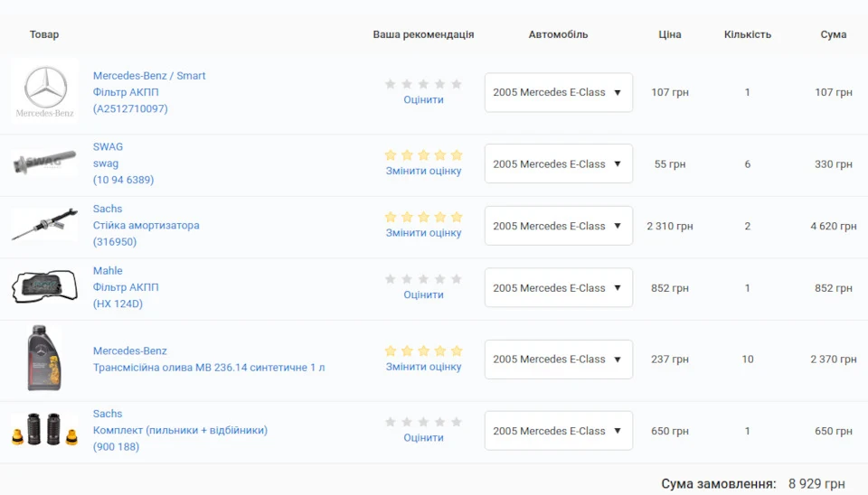Rate Mahle filter five stars
868x495 pixels.
(457, 279)
